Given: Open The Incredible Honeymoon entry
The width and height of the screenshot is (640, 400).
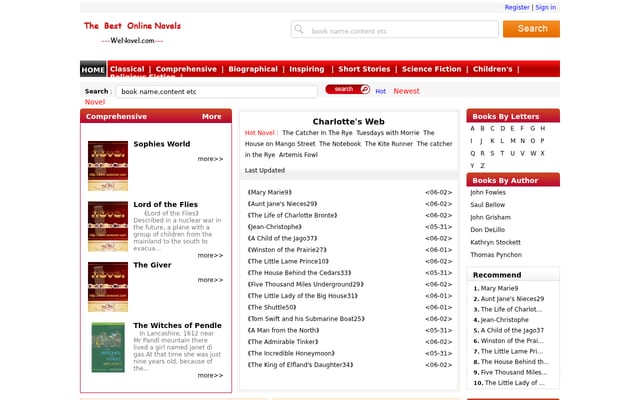Looking at the screenshot, I should pyautogui.click(x=291, y=353).
